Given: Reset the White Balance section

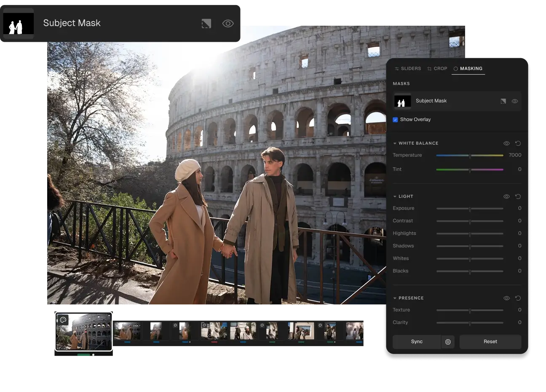Looking at the screenshot, I should click(518, 143).
